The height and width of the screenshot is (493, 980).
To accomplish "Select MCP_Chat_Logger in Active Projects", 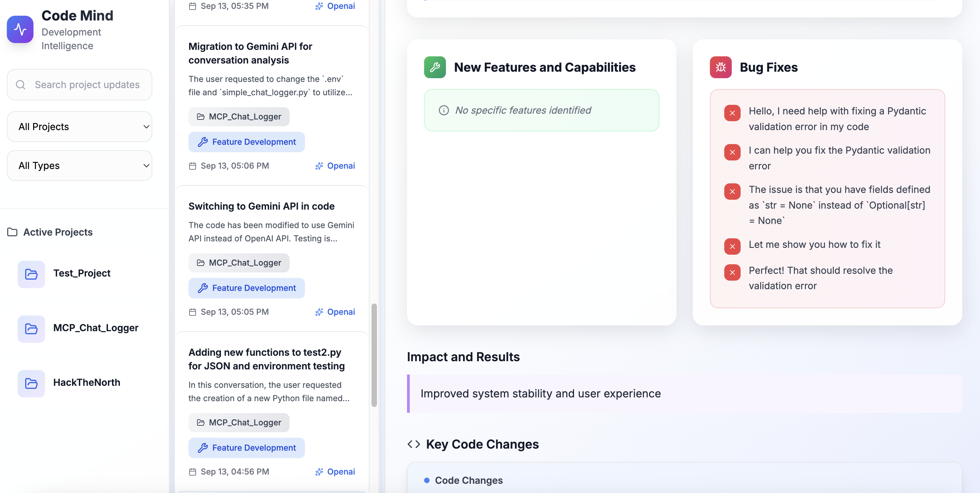I will pos(95,328).
